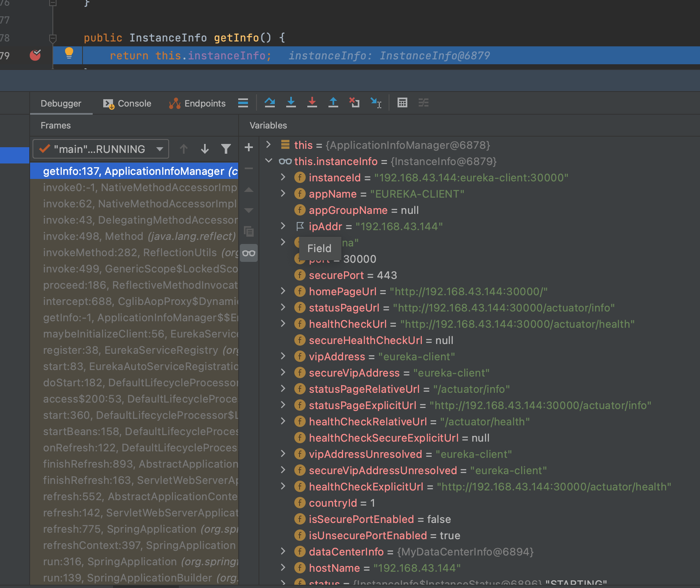Open the Evaluate Expression calculator icon
The height and width of the screenshot is (588, 700).
402,103
